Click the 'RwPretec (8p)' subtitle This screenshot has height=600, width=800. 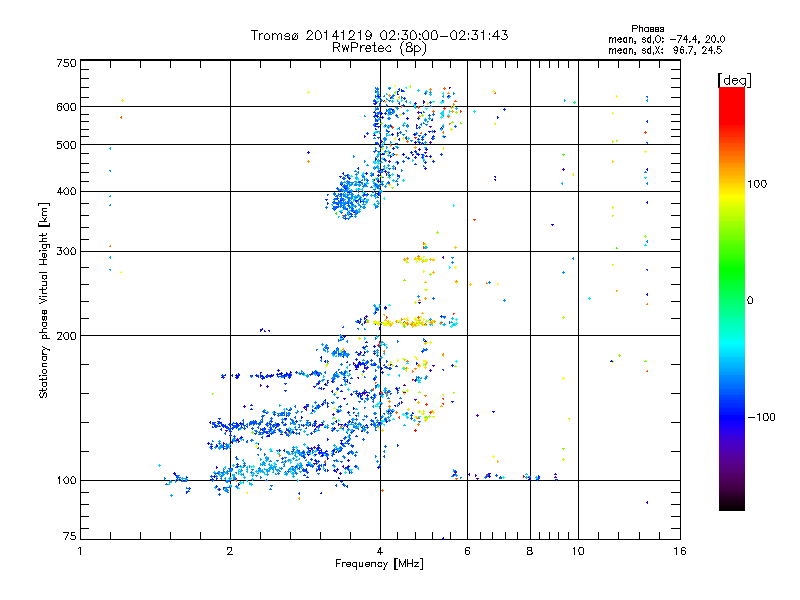click(x=379, y=48)
